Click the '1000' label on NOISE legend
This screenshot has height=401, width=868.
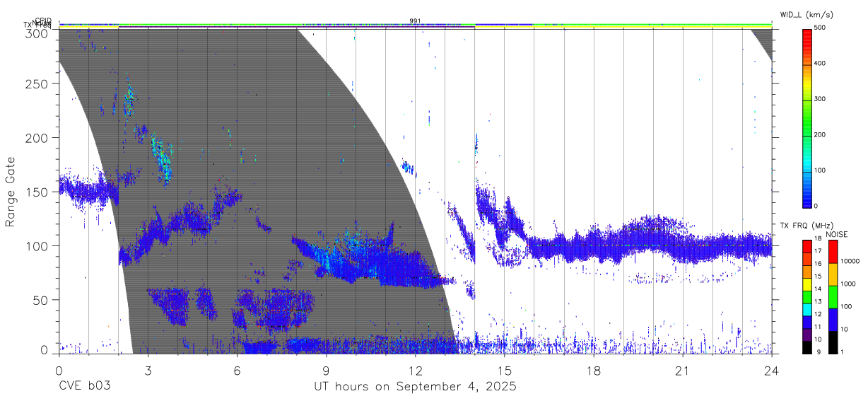pyautogui.click(x=848, y=284)
